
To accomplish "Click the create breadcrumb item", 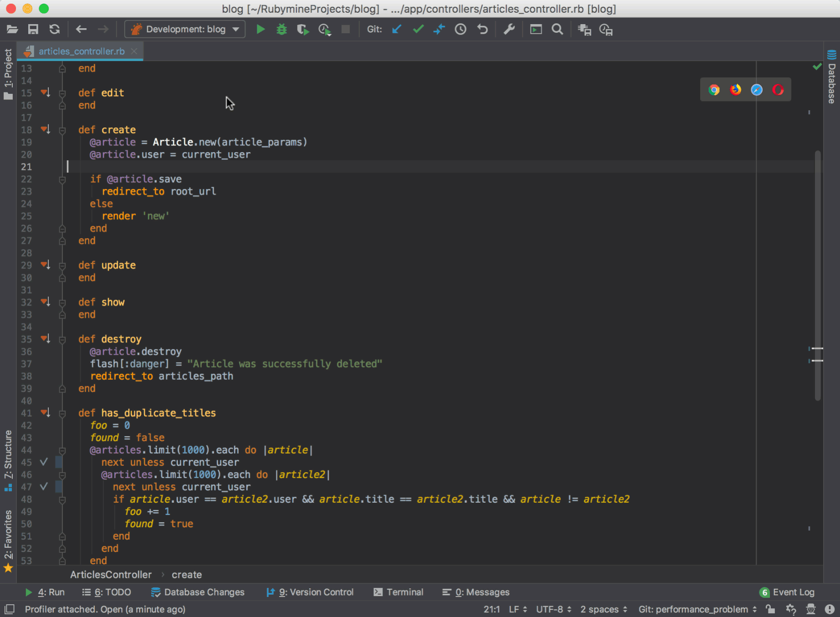I will pyautogui.click(x=187, y=575).
